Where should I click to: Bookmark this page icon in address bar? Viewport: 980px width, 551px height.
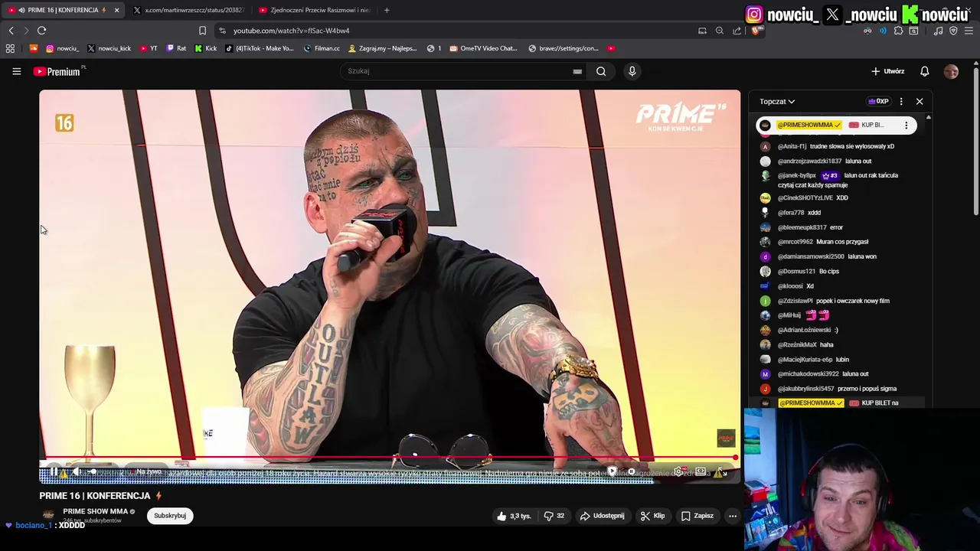[202, 31]
